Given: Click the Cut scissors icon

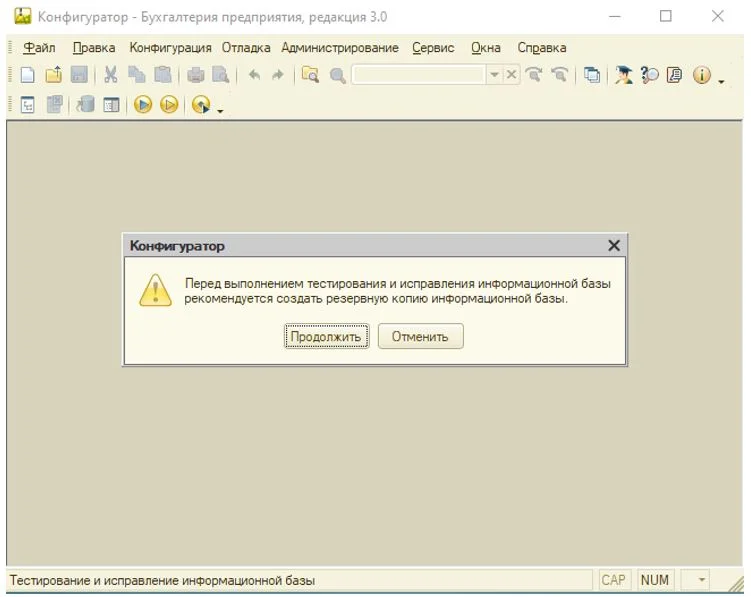Looking at the screenshot, I should [111, 75].
